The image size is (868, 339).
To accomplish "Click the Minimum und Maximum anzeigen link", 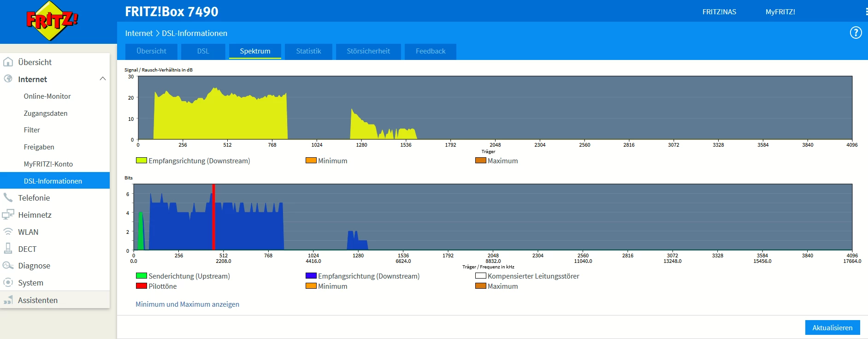I will click(187, 304).
